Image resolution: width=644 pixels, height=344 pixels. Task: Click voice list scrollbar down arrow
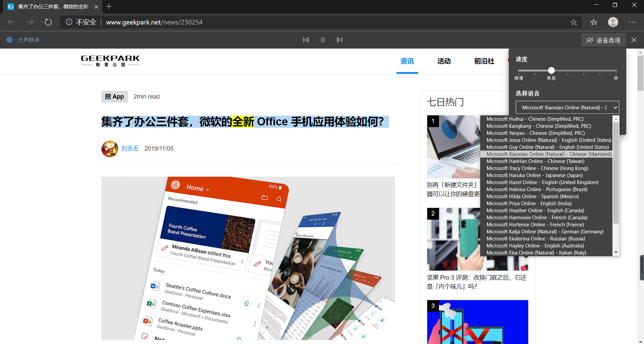(616, 252)
